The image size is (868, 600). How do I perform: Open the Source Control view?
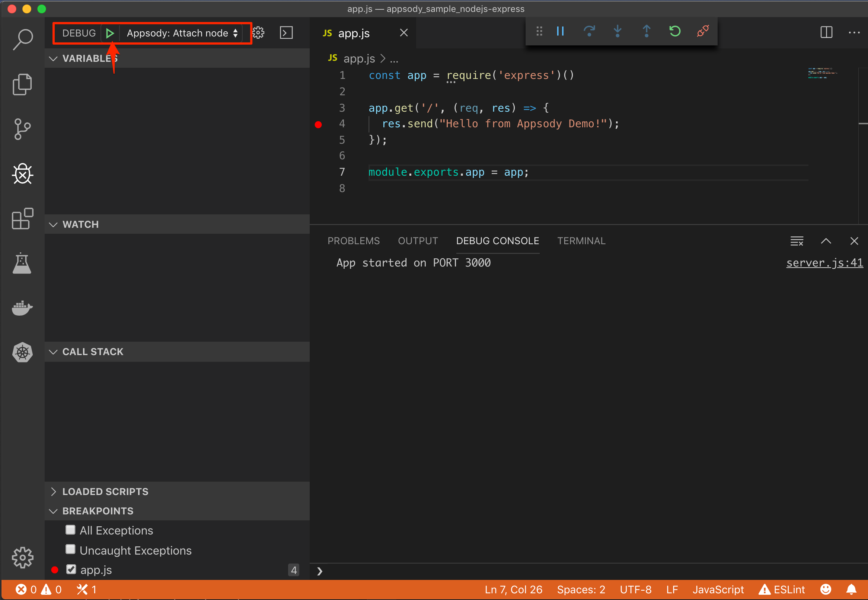[23, 129]
